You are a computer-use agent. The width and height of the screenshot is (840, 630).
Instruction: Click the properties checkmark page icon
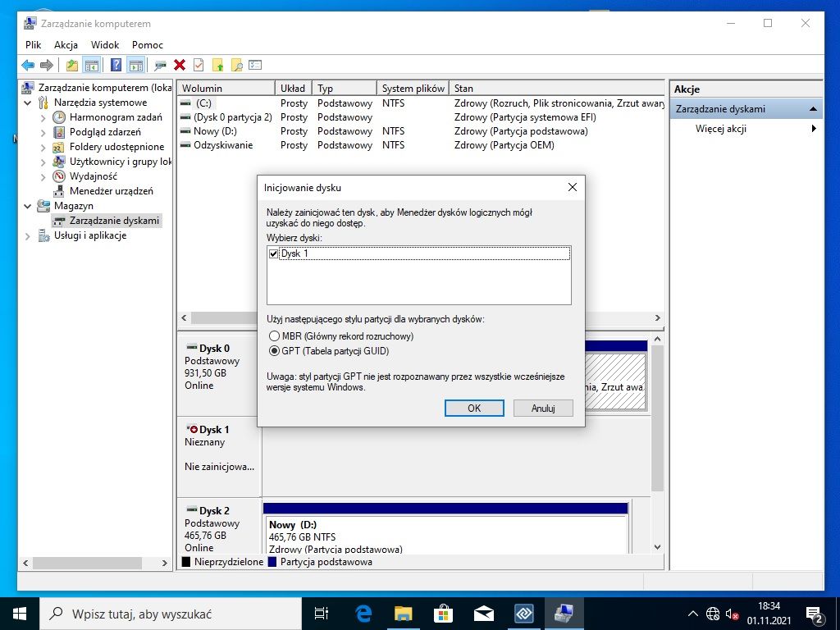click(199, 66)
